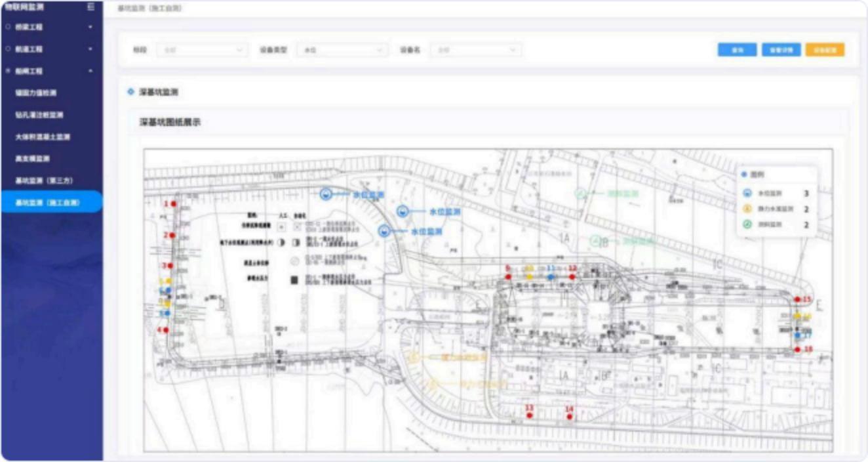Select red monitoring point 18 on the right edge
Image resolution: width=868 pixels, height=462 pixels.
797,350
